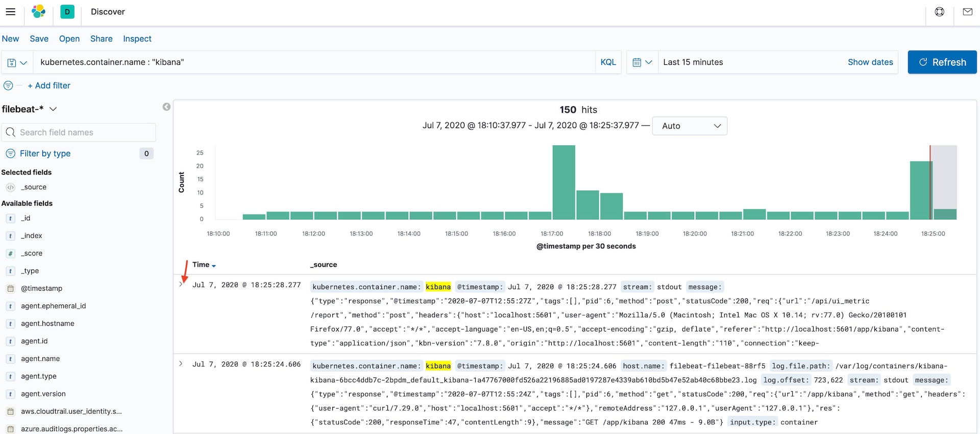Click the Refresh button
Viewport: 980px width, 434px height.
click(942, 62)
